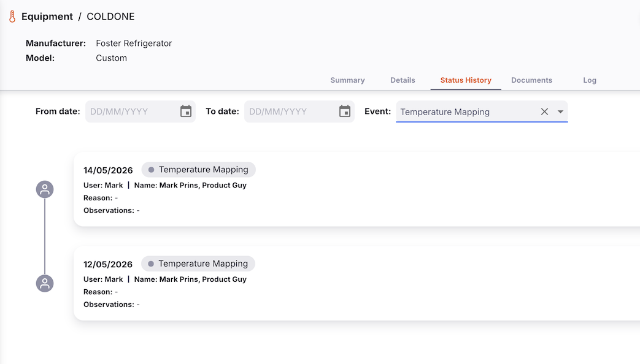This screenshot has width=640, height=364.
Task: Click Reason line in 12/05/2026 entry
Action: point(101,292)
